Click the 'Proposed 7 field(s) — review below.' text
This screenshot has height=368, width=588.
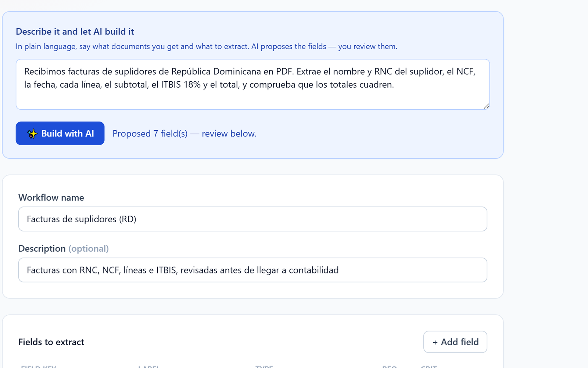184,134
